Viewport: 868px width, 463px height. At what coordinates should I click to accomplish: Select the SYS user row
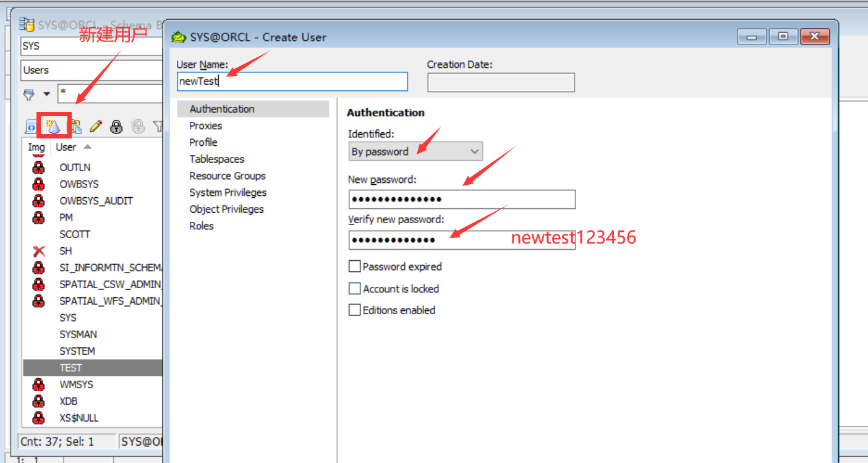click(93, 318)
